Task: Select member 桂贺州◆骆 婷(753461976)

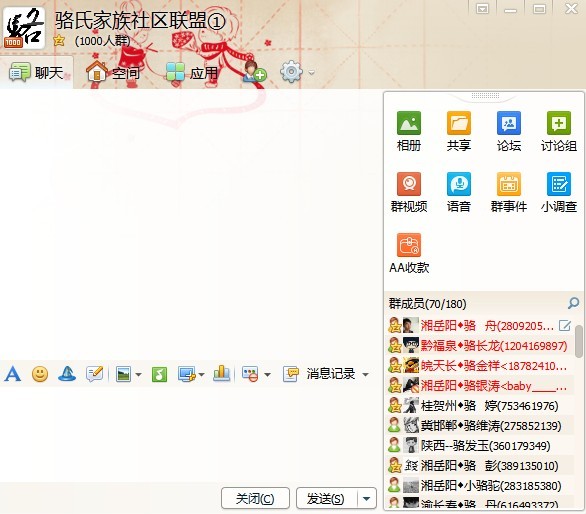Action: click(x=480, y=405)
